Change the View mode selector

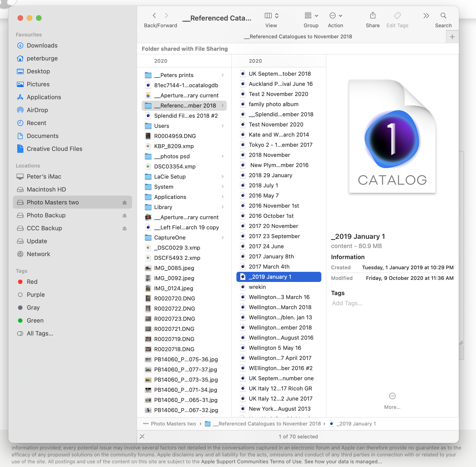click(271, 16)
